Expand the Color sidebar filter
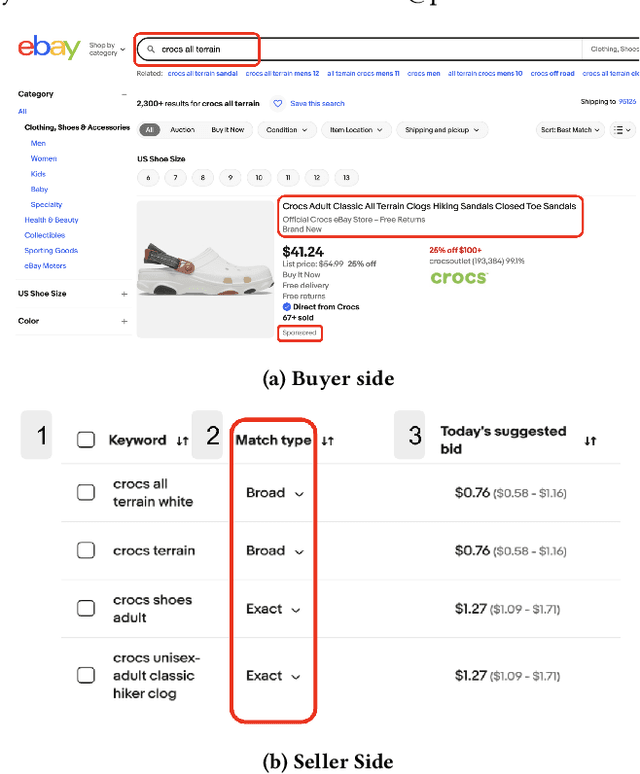The image size is (640, 774). tap(124, 321)
